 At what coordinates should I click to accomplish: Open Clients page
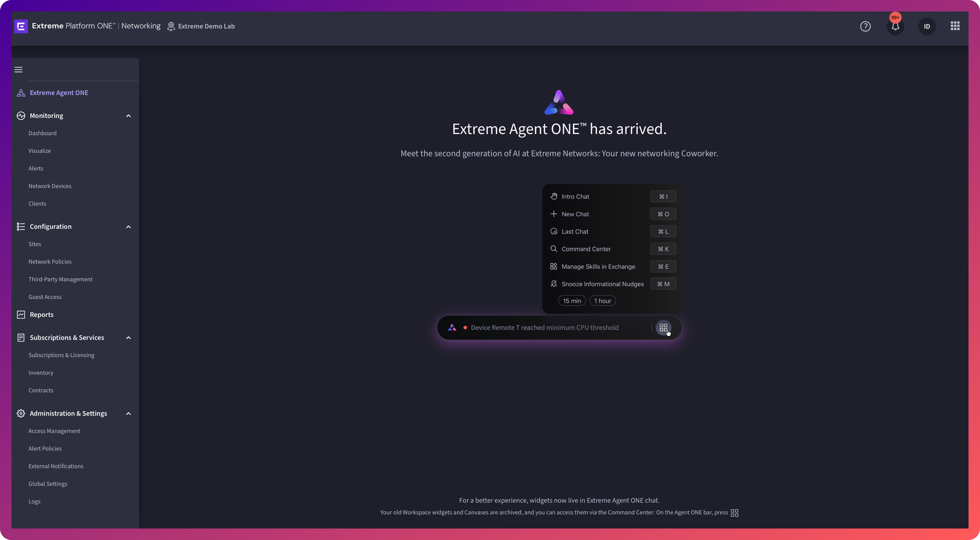pyautogui.click(x=37, y=204)
